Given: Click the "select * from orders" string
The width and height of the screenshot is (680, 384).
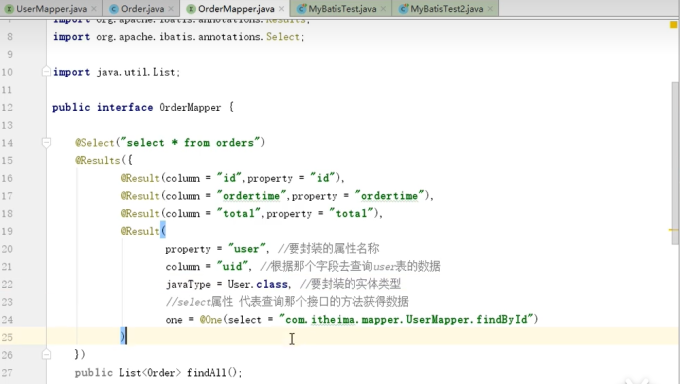Looking at the screenshot, I should pyautogui.click(x=190, y=142).
